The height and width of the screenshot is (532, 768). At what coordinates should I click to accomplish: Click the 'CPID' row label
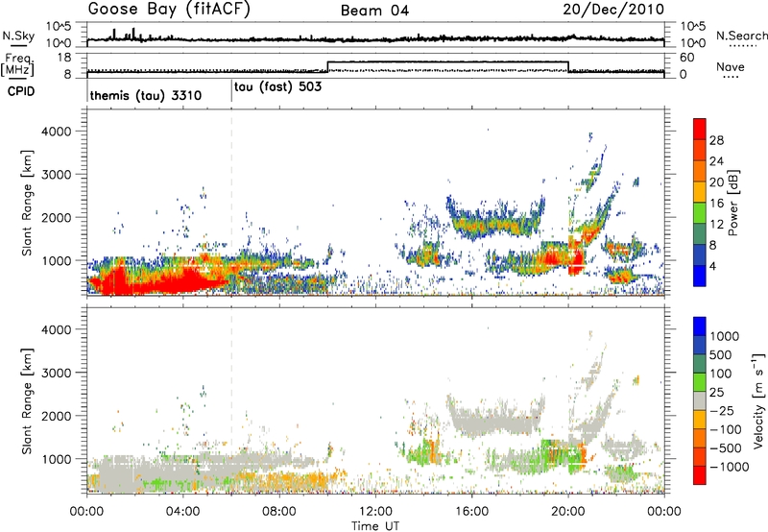(x=21, y=91)
